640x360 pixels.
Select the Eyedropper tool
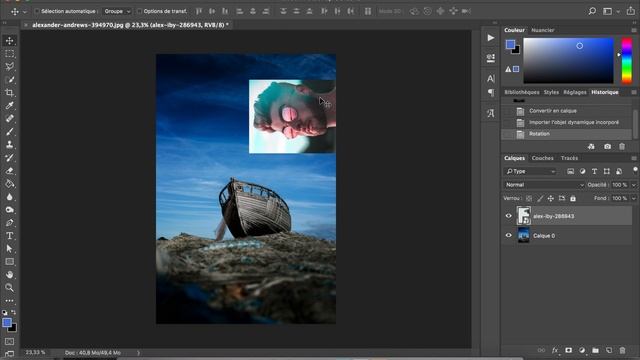(9, 106)
